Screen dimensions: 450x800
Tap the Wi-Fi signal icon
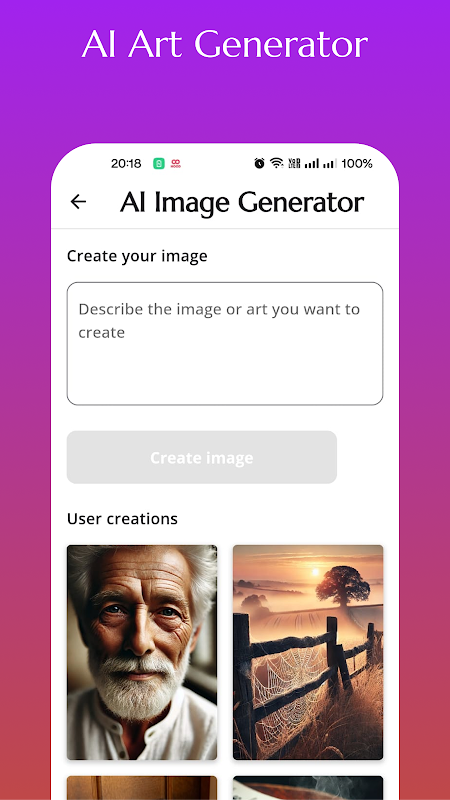pos(277,163)
